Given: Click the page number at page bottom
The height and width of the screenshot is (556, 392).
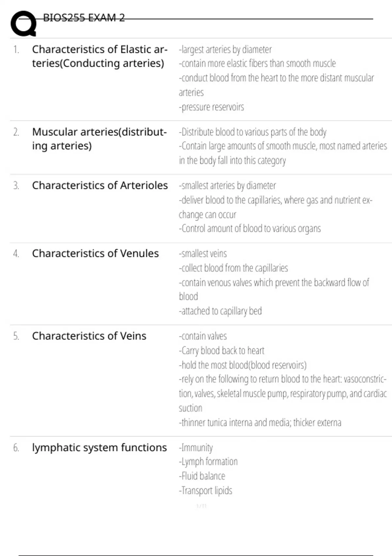Looking at the screenshot, I should (202, 506).
